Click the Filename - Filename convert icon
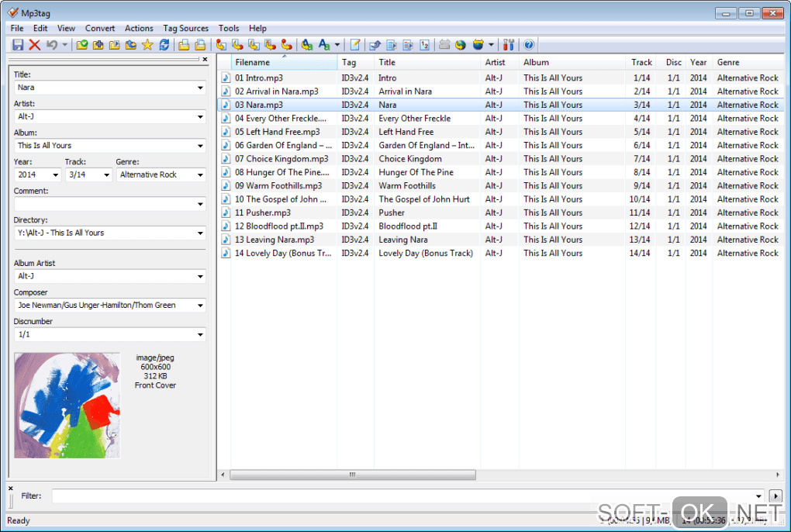This screenshot has width=791, height=532. pyautogui.click(x=254, y=45)
